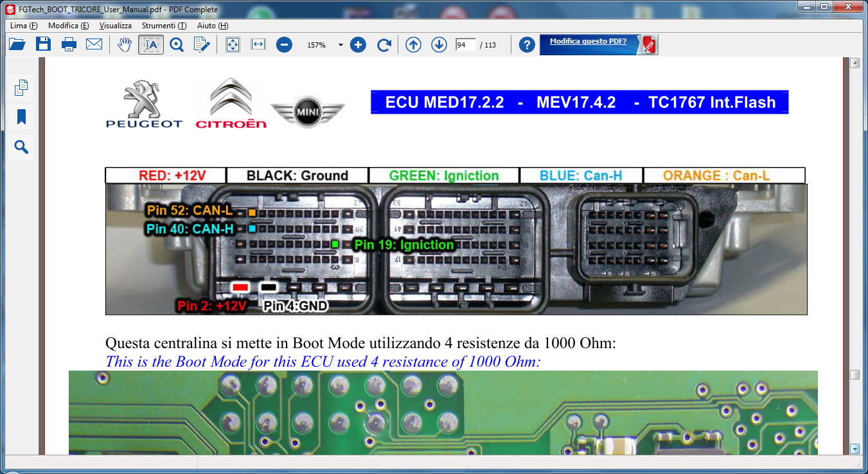Click 'BLUE: Can-H' legend cell

[581, 175]
